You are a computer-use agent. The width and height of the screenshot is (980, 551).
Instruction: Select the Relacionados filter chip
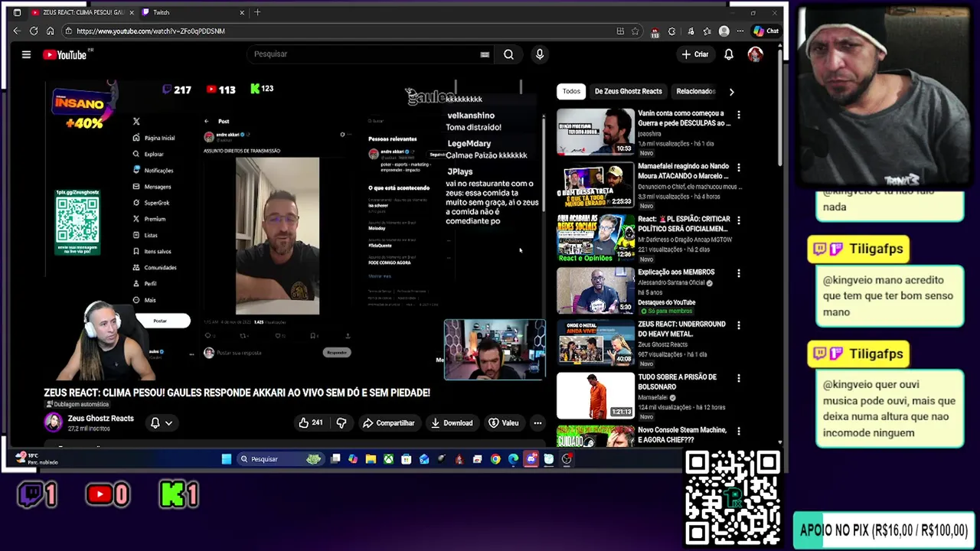click(x=695, y=91)
